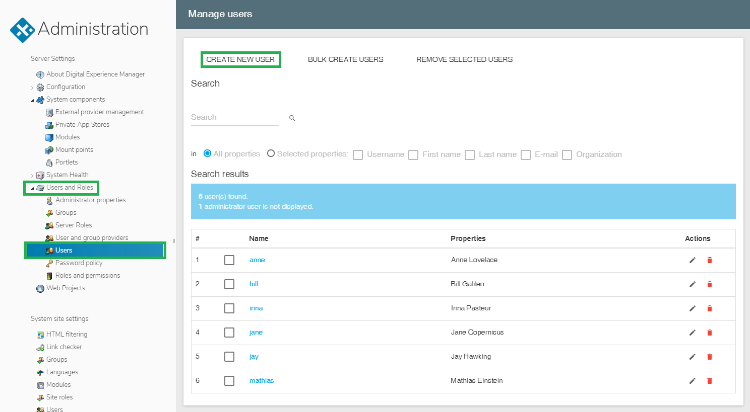The height and width of the screenshot is (412, 750).
Task: Delete Irina Pasteur with trash icon
Action: click(710, 308)
